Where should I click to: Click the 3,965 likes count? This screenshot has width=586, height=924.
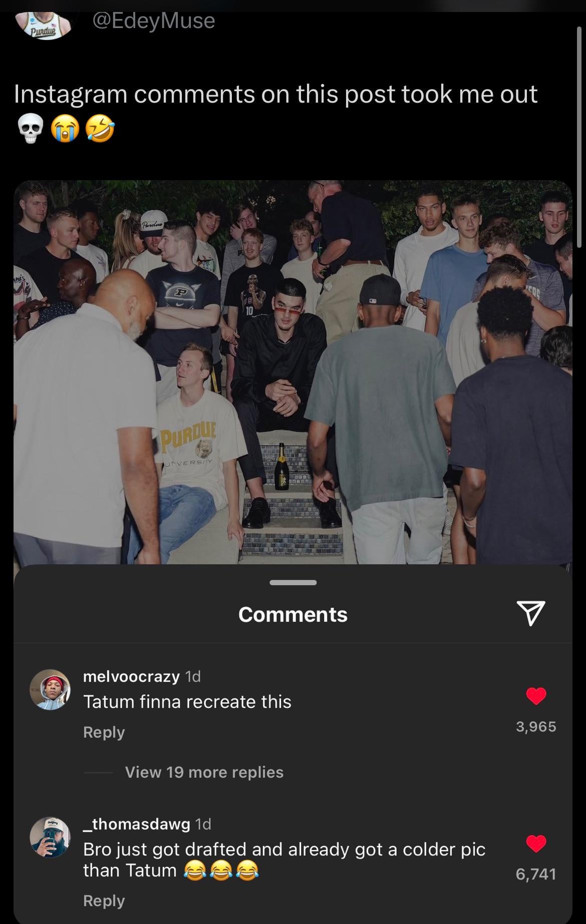coord(536,726)
